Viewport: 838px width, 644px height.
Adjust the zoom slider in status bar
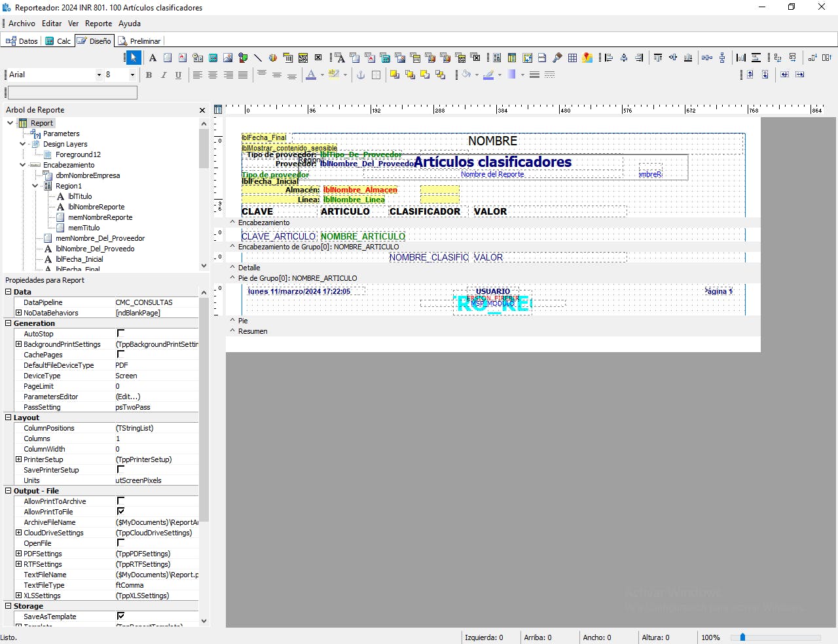[742, 637]
